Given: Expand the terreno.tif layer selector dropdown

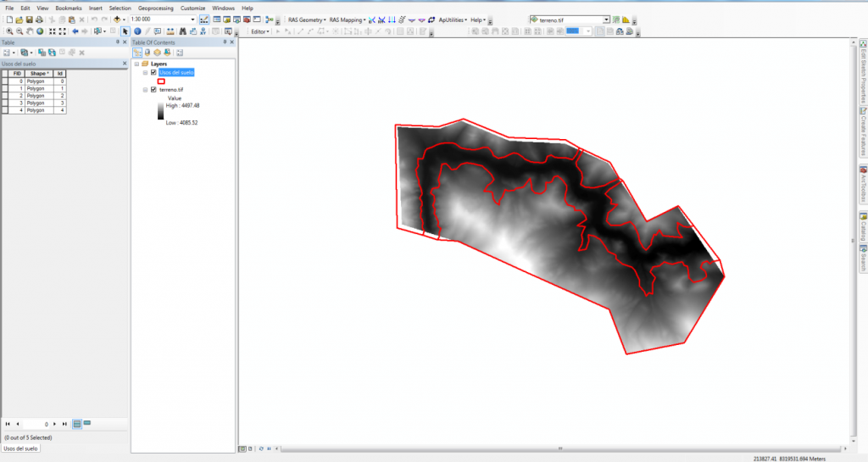Looking at the screenshot, I should coord(607,19).
